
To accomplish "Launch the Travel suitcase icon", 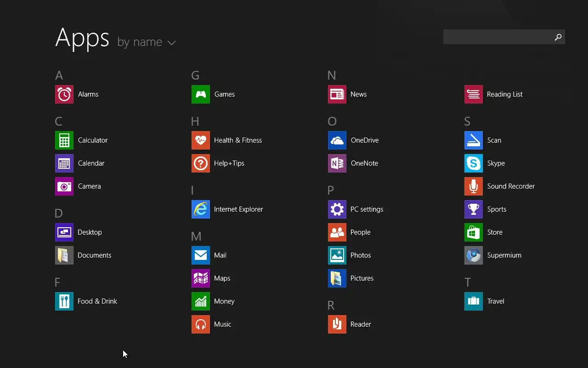I will tap(474, 301).
